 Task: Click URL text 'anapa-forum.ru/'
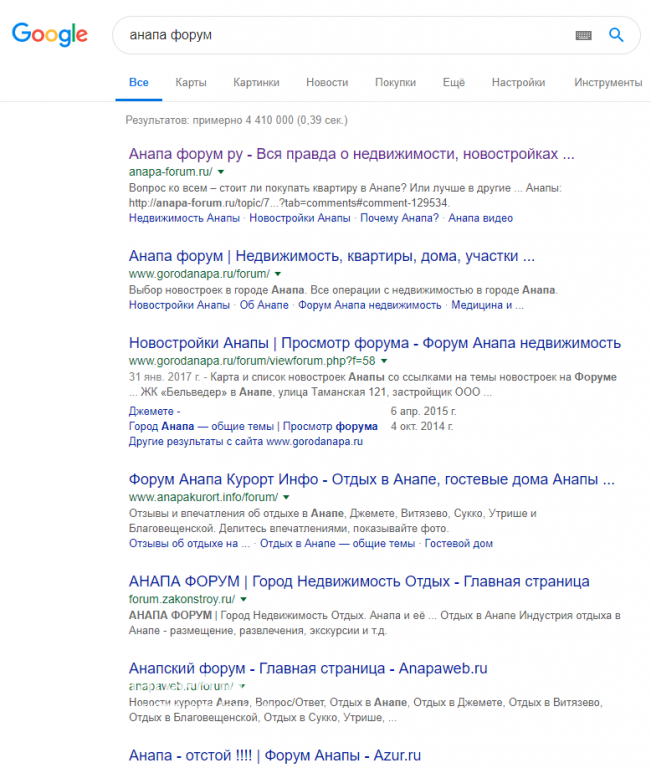[170, 172]
